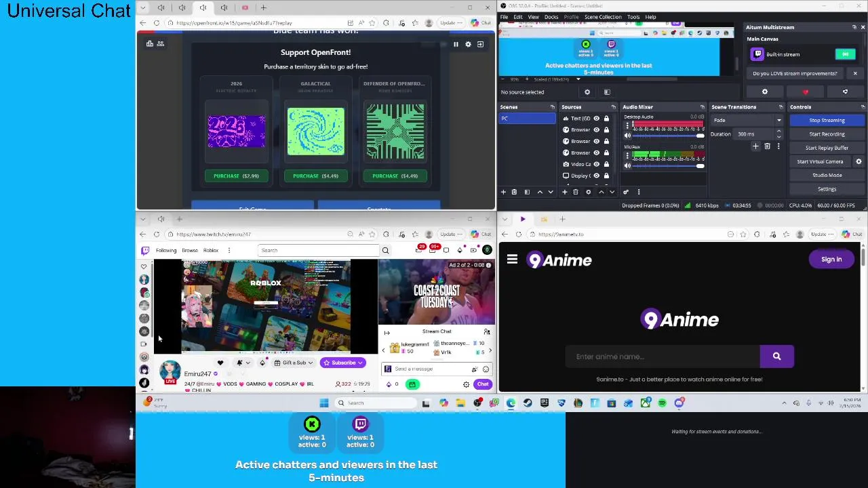This screenshot has width=868, height=488.
Task: Reload the OpenFront browser page
Action: click(x=157, y=23)
